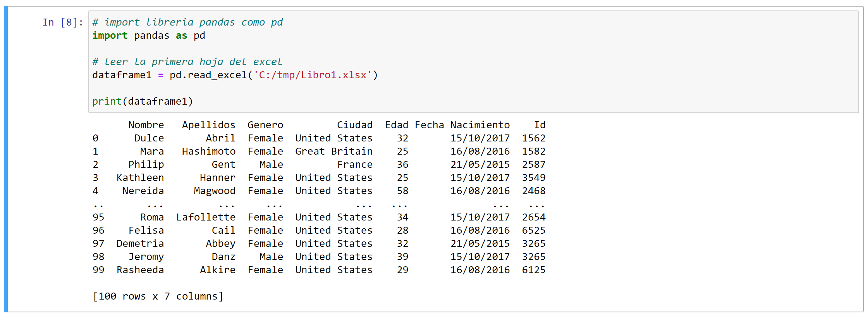The height and width of the screenshot is (317, 868).
Task: Click the Ciudad column header
Action: (x=355, y=125)
